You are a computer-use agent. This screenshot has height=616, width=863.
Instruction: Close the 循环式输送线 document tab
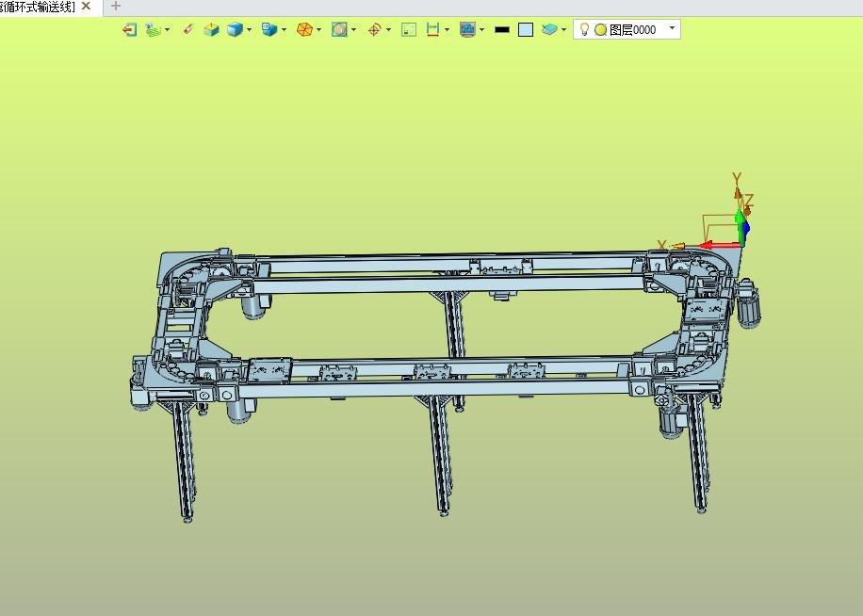point(86,6)
